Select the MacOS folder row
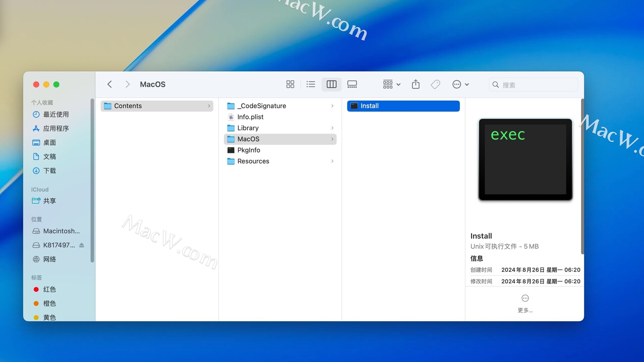Viewport: 644px width, 362px height. pyautogui.click(x=280, y=139)
